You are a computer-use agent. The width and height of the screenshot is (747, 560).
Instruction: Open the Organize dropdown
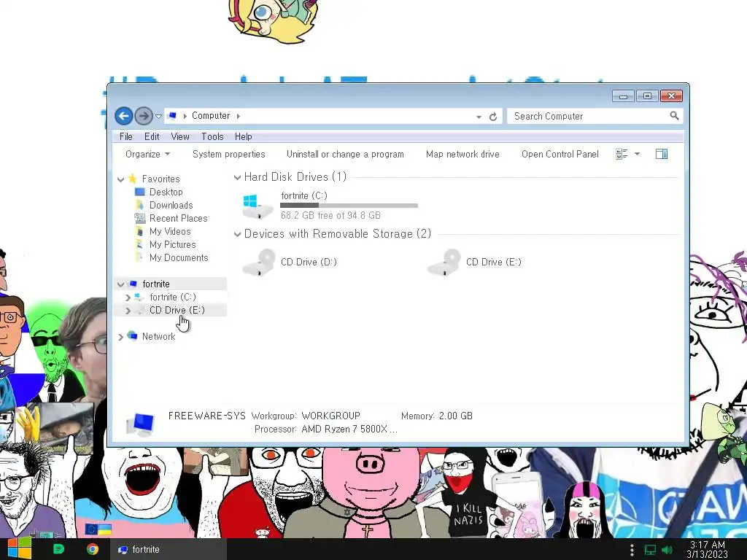tap(147, 155)
